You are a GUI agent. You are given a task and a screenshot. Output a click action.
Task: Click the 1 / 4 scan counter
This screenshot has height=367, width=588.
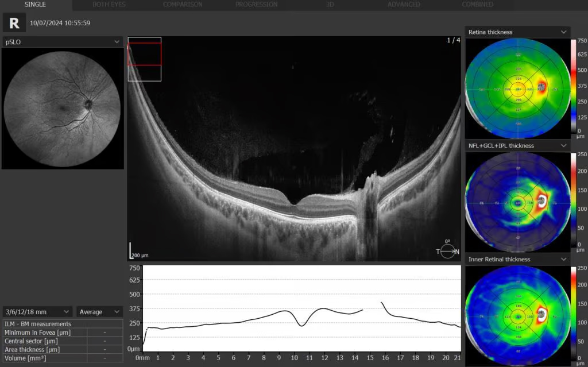(x=453, y=40)
